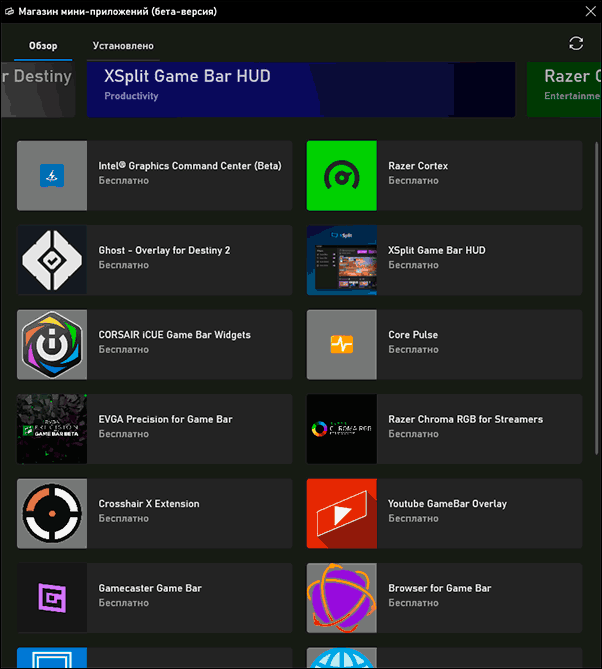Click the purple Gamecaster icon
602x669 pixels.
click(52, 598)
